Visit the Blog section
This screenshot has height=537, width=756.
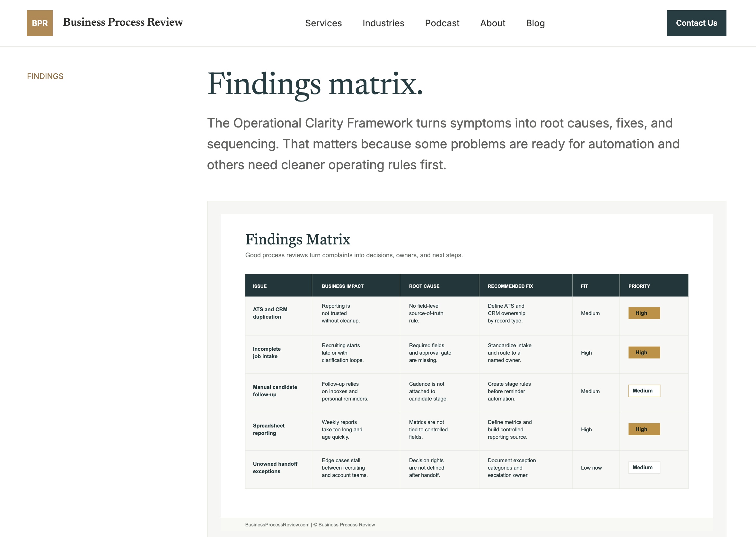pyautogui.click(x=535, y=23)
